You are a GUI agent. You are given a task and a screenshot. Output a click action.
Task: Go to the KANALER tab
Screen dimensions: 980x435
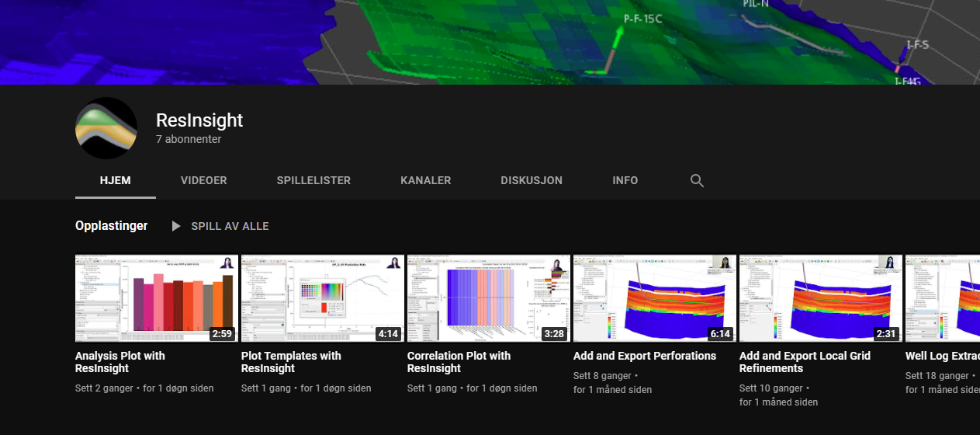[x=425, y=180]
